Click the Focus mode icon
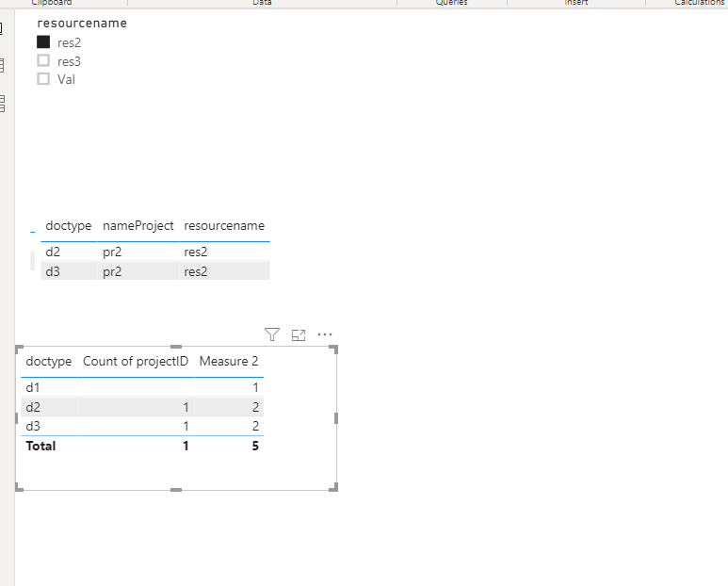Image resolution: width=728 pixels, height=586 pixels. coord(299,334)
